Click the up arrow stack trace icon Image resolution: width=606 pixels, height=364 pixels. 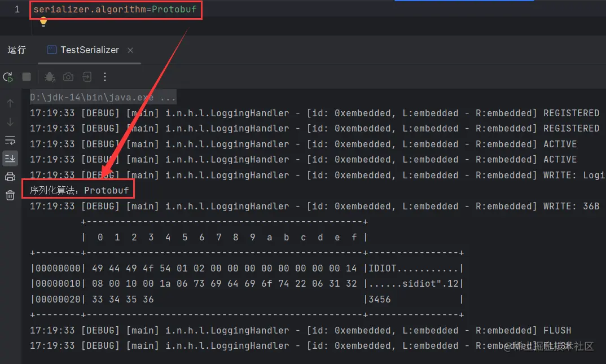point(10,103)
